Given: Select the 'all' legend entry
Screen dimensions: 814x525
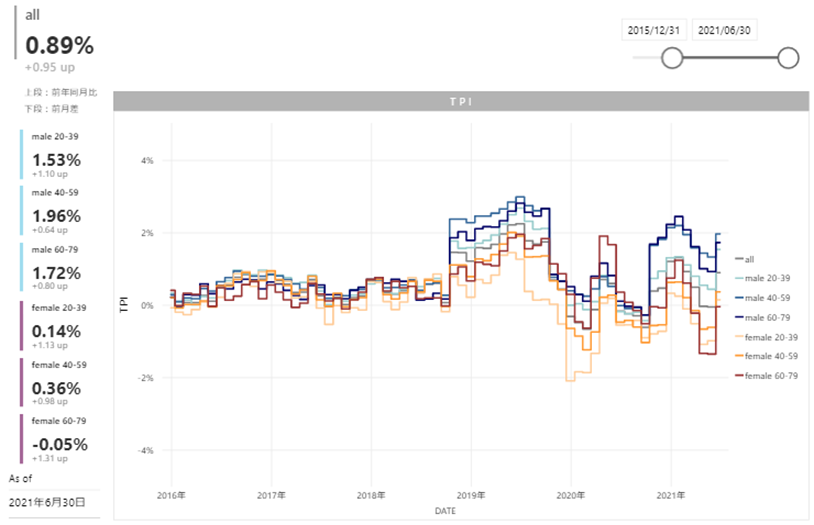Looking at the screenshot, I should coord(749,259).
